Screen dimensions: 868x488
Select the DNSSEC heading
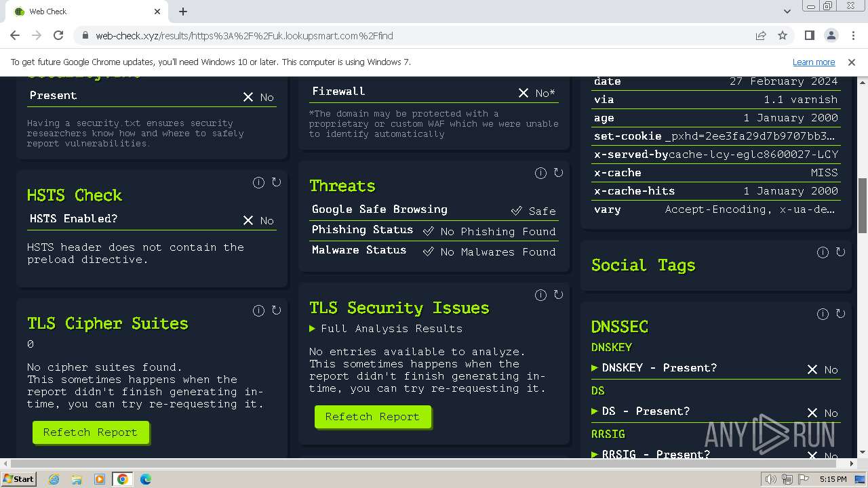pos(620,327)
